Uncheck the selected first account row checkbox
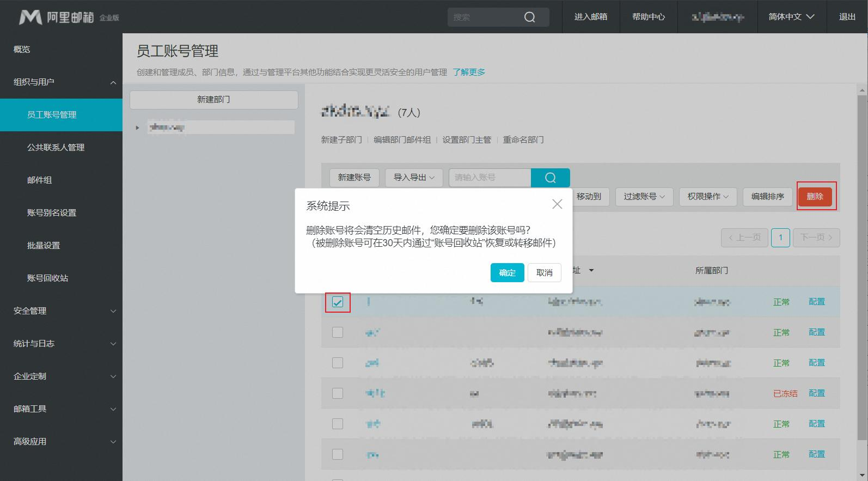The width and height of the screenshot is (868, 481). click(338, 302)
